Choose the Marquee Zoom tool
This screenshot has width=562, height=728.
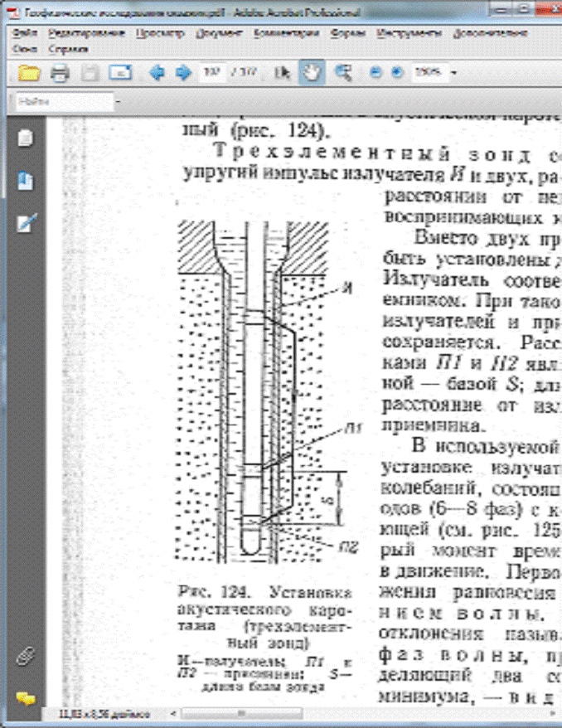[342, 73]
